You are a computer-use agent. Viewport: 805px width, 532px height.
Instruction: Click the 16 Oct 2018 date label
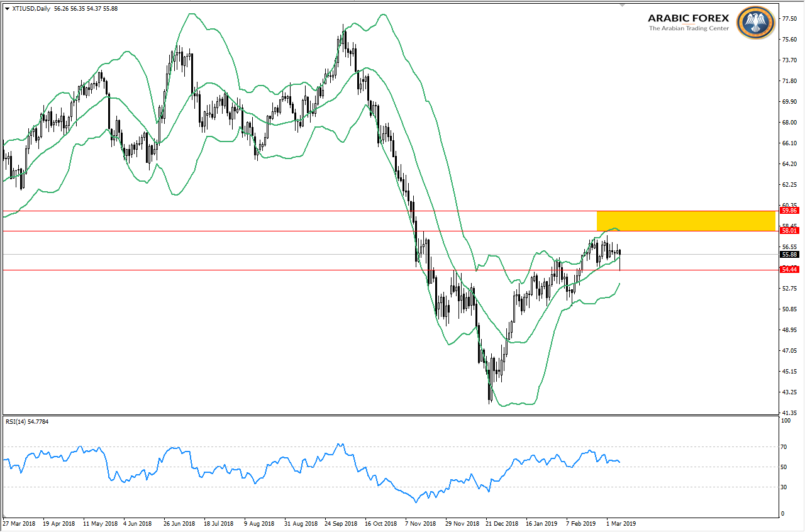tap(381, 523)
